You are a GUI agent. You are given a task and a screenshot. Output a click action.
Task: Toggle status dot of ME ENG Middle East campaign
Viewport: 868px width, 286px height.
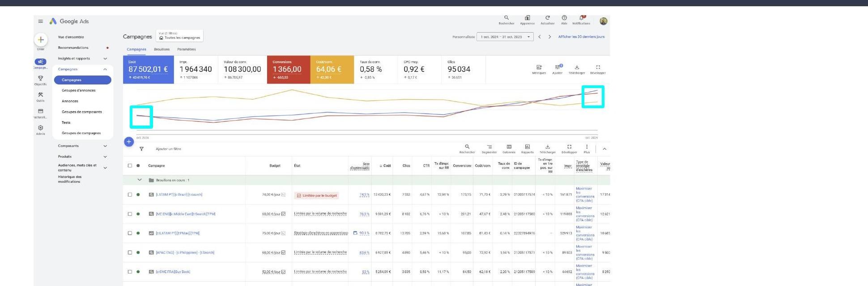(x=138, y=214)
